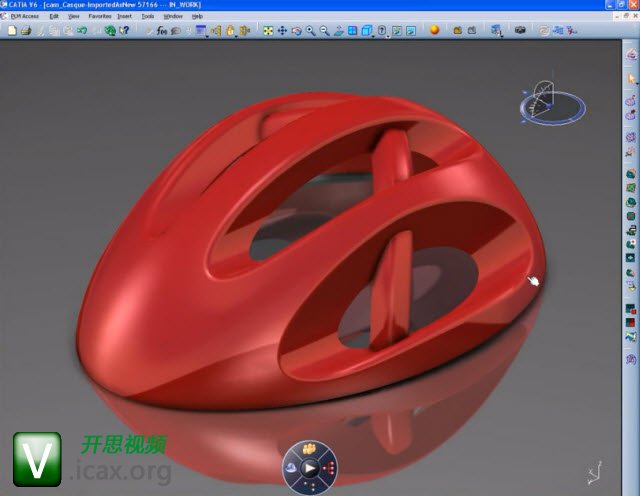Click the top icon in right toolbar
This screenshot has width=640, height=496.
631,54
